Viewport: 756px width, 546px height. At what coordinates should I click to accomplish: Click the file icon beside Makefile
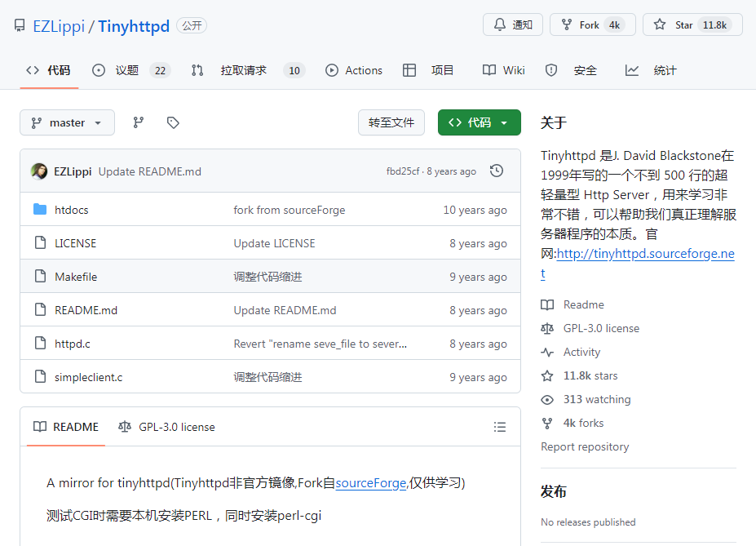[x=41, y=276]
